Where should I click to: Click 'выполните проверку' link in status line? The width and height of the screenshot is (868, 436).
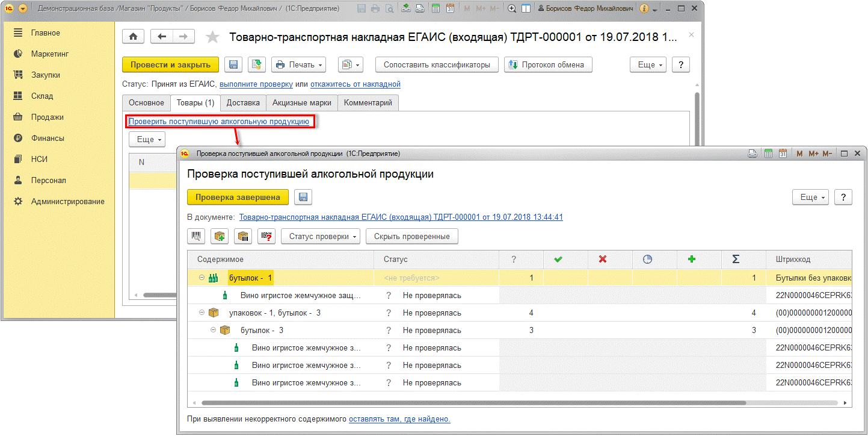pyautogui.click(x=256, y=84)
